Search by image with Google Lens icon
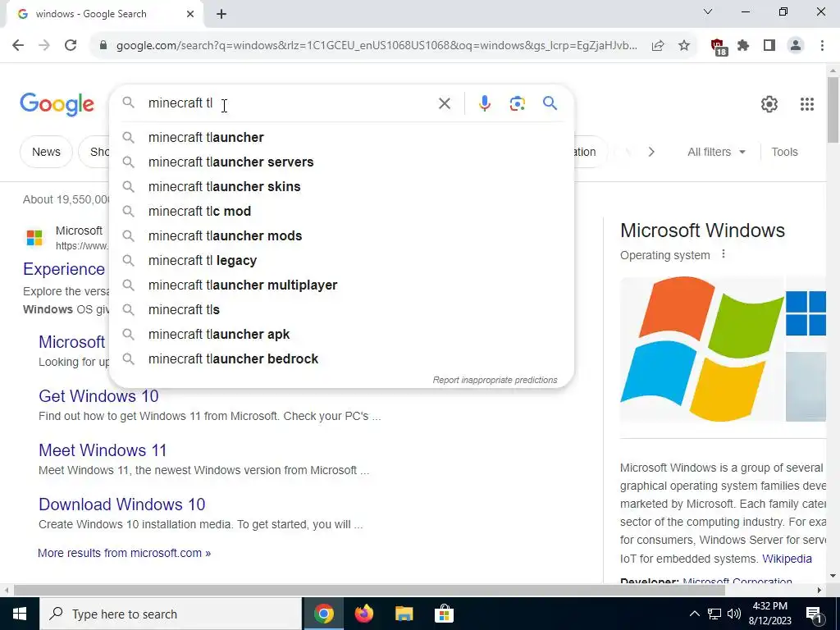Viewport: 840px width, 630px height. point(517,103)
